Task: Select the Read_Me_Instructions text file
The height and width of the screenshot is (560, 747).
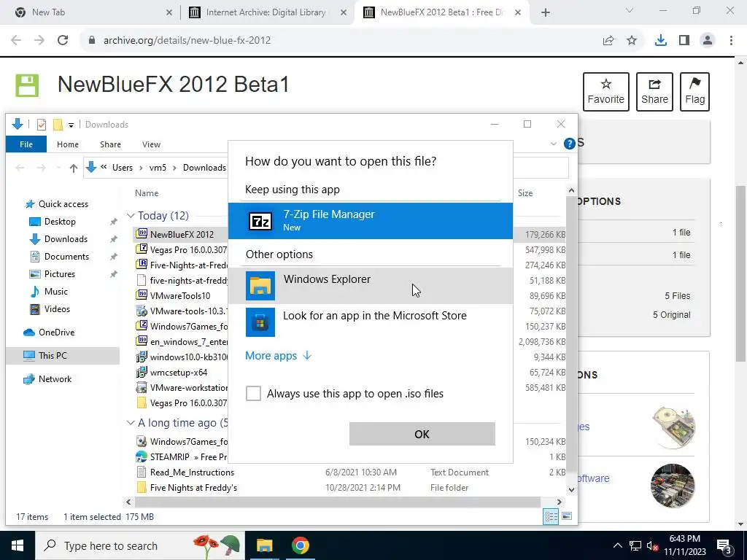Action: coord(192,472)
